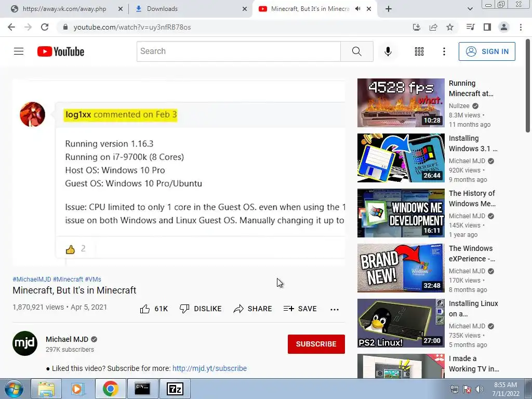Image resolution: width=532 pixels, height=399 pixels.
Task: Open File Explorer from taskbar
Action: 46,389
